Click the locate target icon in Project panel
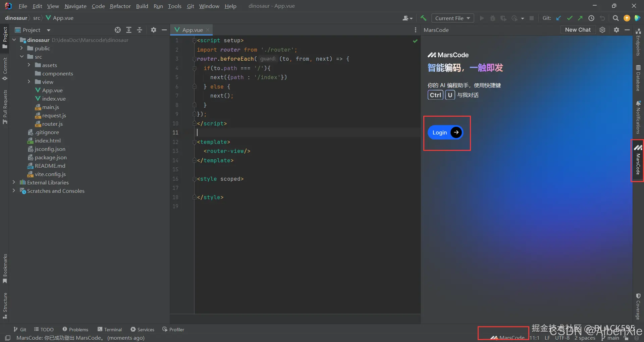644x342 pixels. (x=118, y=30)
